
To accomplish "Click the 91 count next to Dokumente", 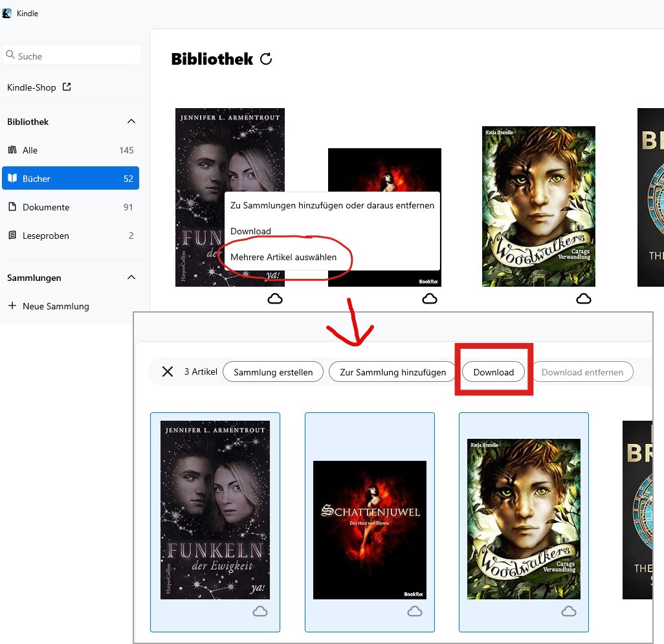I will (128, 207).
